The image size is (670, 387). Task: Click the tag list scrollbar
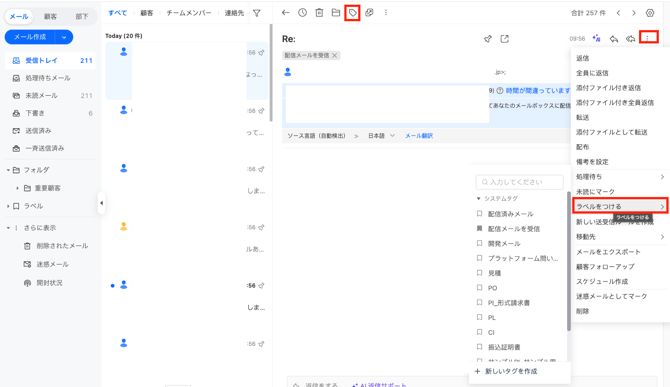(569, 261)
